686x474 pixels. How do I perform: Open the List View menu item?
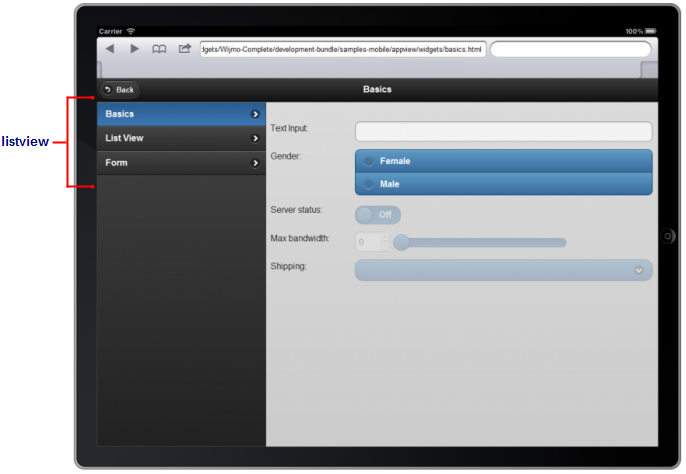tap(170, 138)
